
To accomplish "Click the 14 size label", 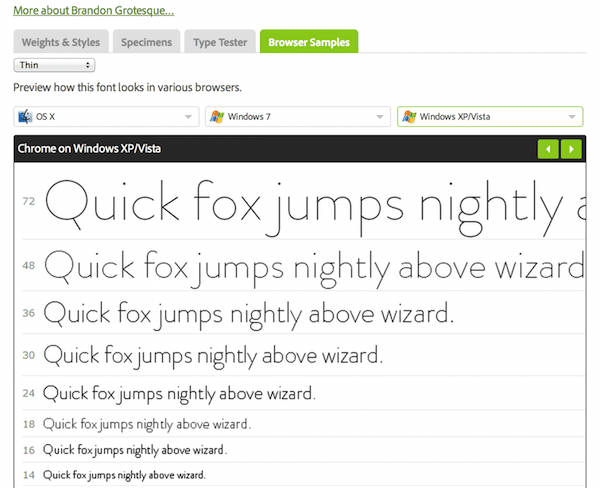I will (x=29, y=475).
